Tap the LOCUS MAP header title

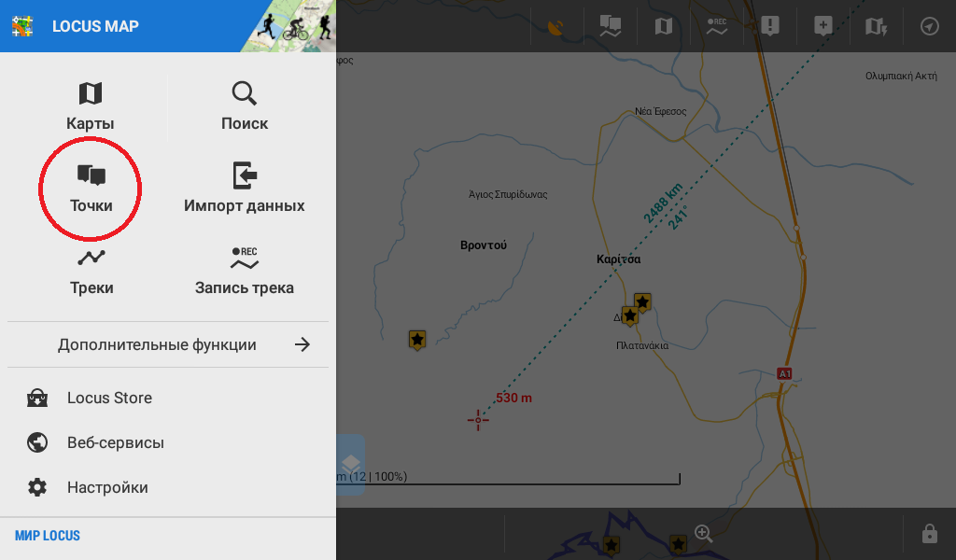coord(95,26)
